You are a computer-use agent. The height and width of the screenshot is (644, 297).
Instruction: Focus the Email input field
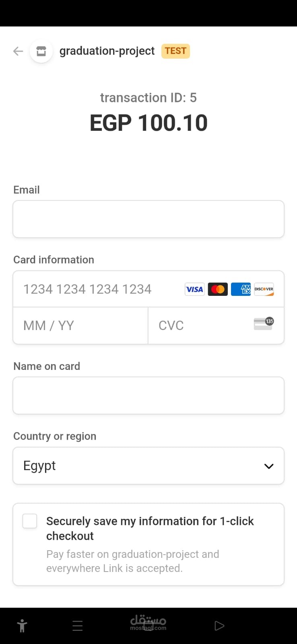[x=148, y=219]
